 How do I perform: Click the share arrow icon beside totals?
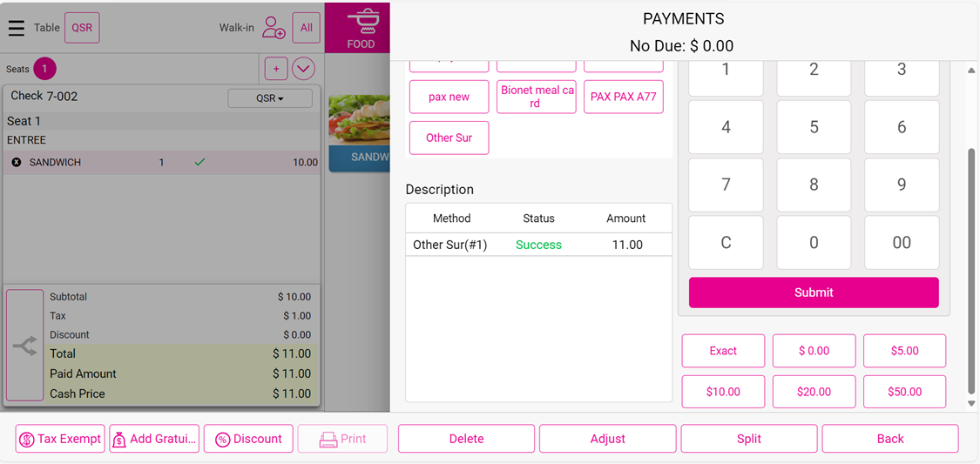pyautogui.click(x=24, y=346)
